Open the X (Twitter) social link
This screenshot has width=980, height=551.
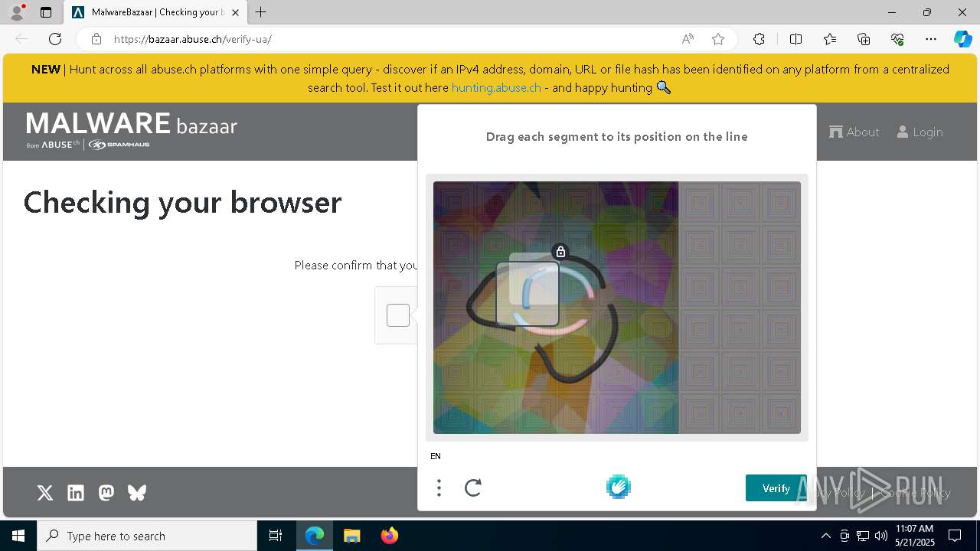click(x=45, y=493)
